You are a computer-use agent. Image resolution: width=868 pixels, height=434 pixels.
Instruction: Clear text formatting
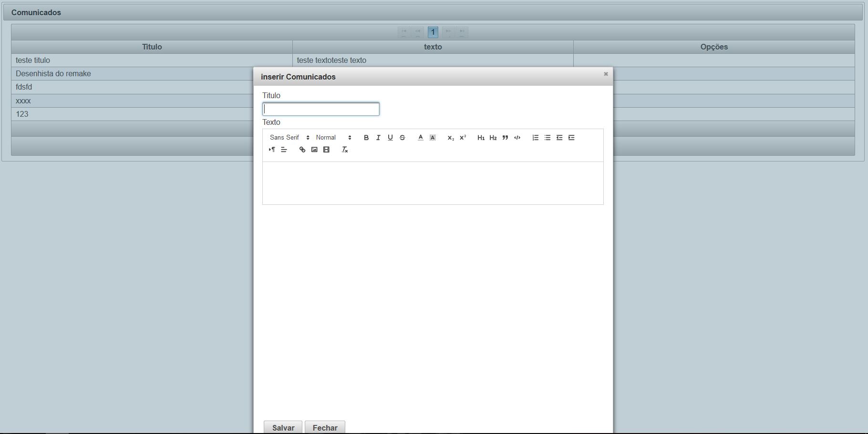pos(345,150)
